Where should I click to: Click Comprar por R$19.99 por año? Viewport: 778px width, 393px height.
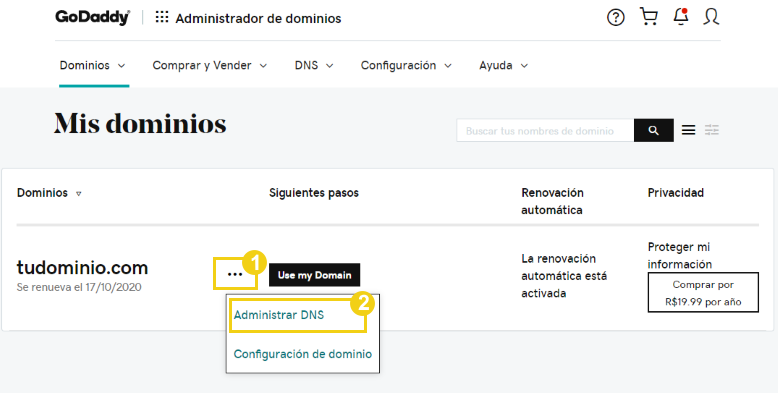pos(703,293)
